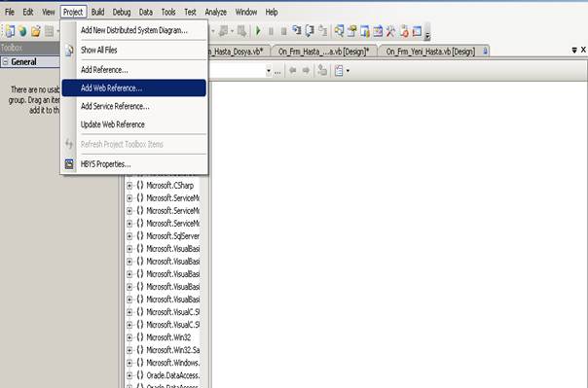Image resolution: width=588 pixels, height=388 pixels.
Task: Expand the Microsoft.Win32 namespace node
Action: coord(129,337)
